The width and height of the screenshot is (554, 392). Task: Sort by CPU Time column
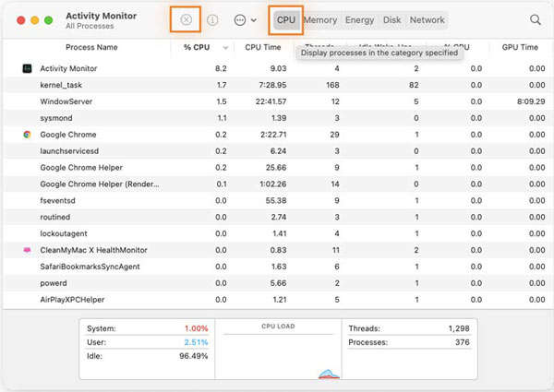pos(263,47)
